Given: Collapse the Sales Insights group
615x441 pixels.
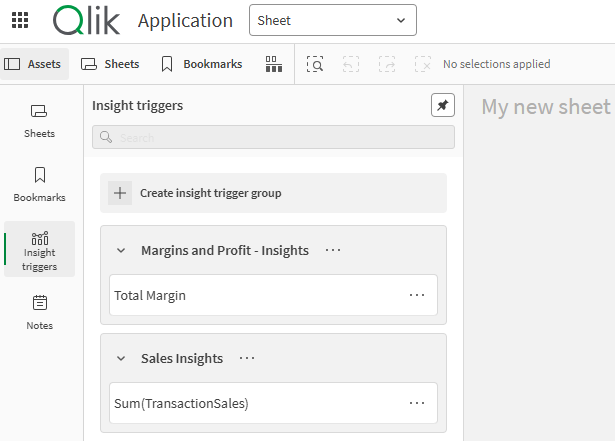Looking at the screenshot, I should [121, 359].
